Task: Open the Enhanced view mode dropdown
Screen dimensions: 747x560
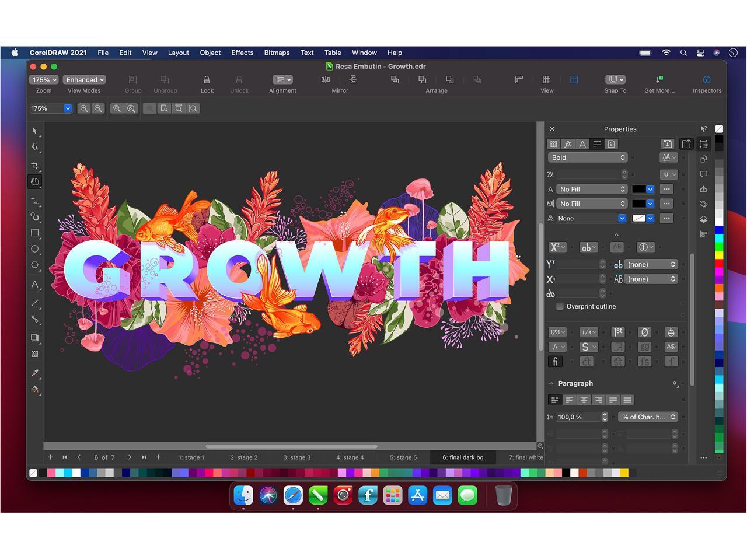Action: (x=85, y=80)
